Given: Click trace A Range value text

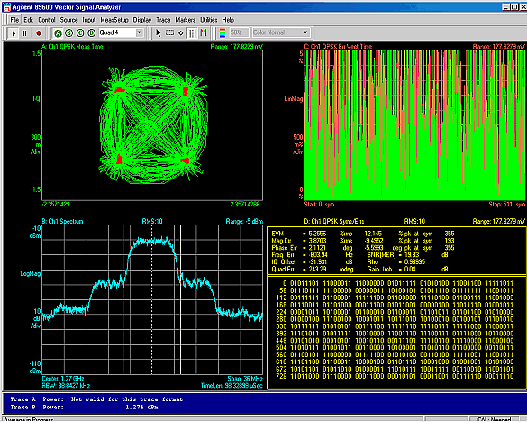Looking at the screenshot, I should tap(237, 47).
